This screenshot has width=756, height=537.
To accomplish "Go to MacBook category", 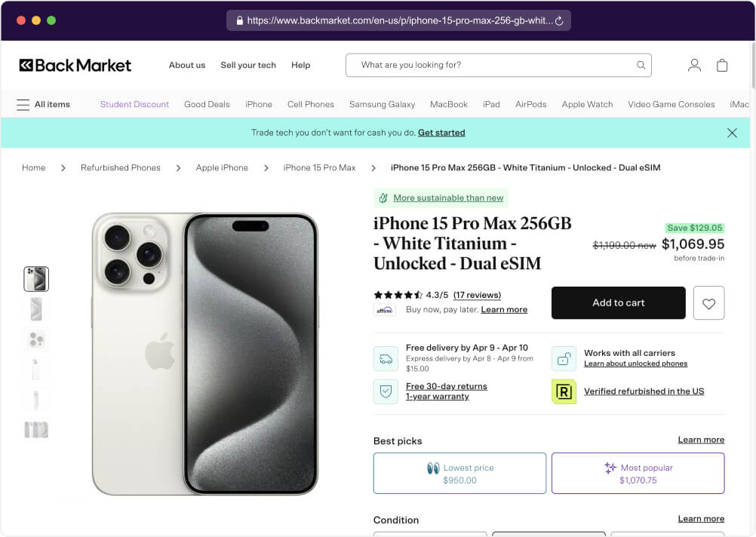I will point(449,105).
